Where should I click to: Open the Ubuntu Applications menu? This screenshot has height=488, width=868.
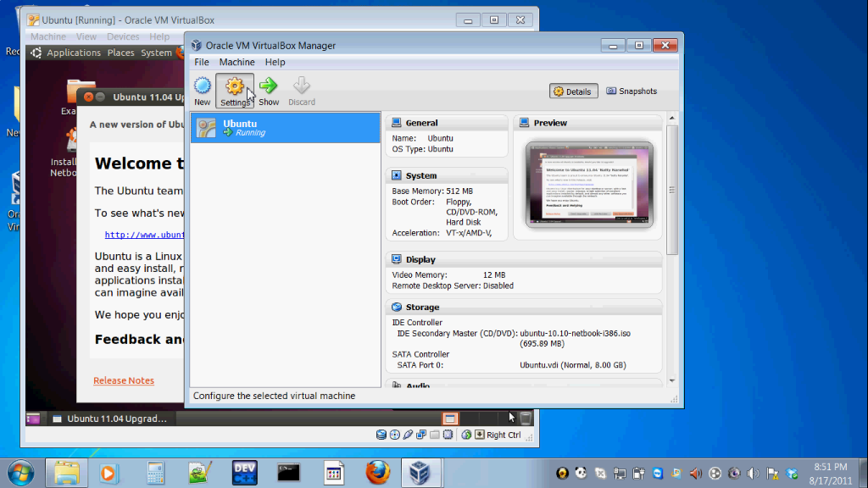point(74,53)
